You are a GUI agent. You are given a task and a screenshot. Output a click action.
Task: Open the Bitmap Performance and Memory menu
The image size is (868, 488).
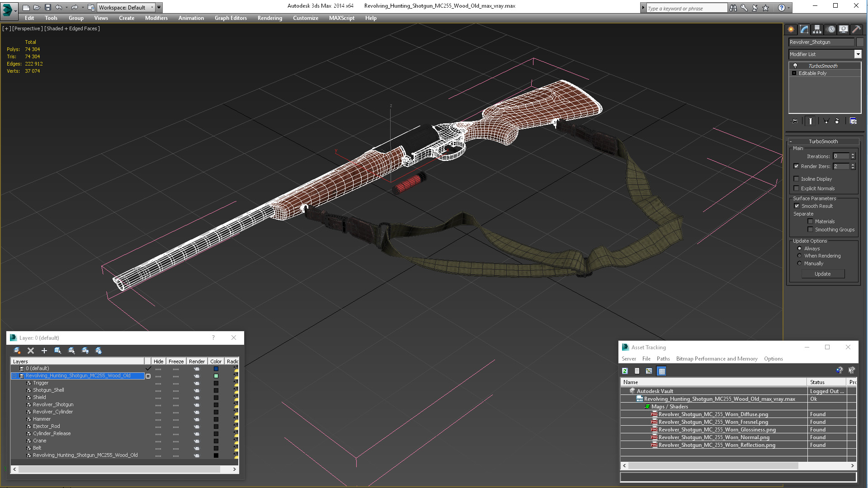pyautogui.click(x=717, y=359)
